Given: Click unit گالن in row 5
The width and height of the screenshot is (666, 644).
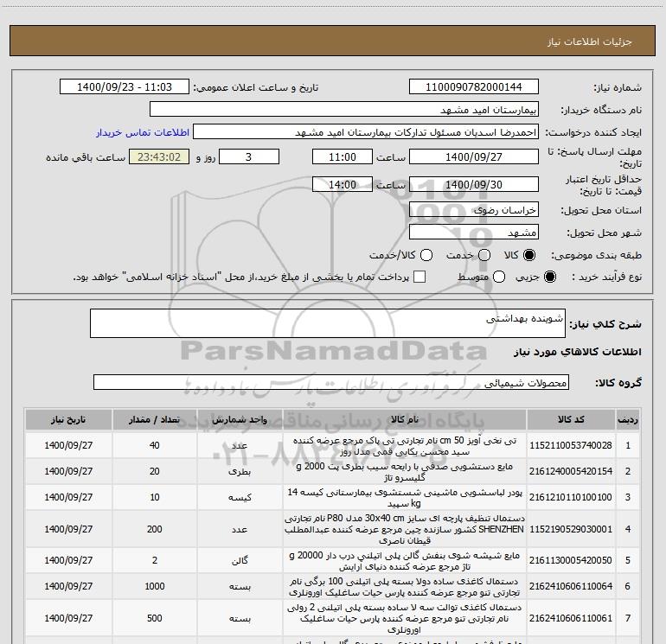Looking at the screenshot, I should tap(240, 561).
